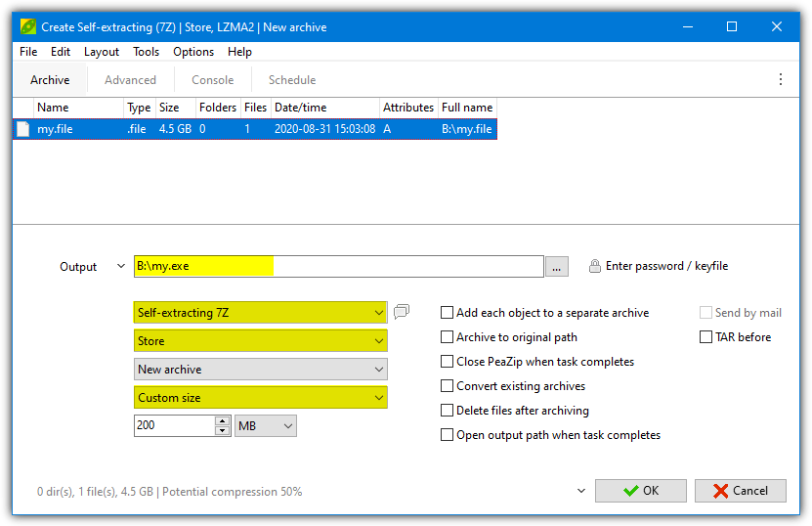Switch to the Advanced tab
This screenshot has width=812, height=526.
[x=131, y=80]
